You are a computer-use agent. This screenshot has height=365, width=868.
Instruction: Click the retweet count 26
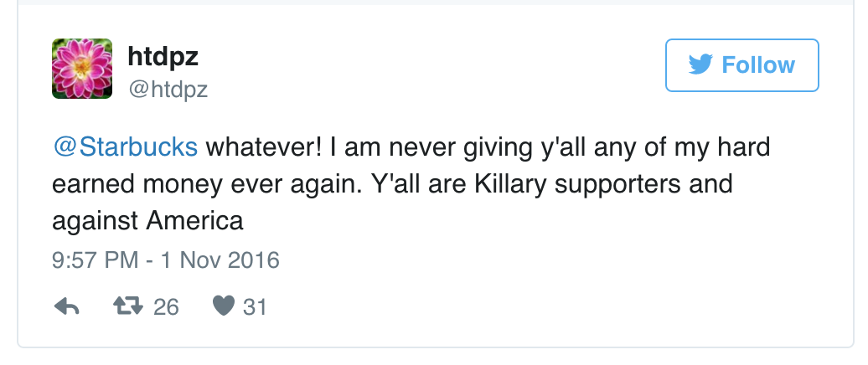166,307
